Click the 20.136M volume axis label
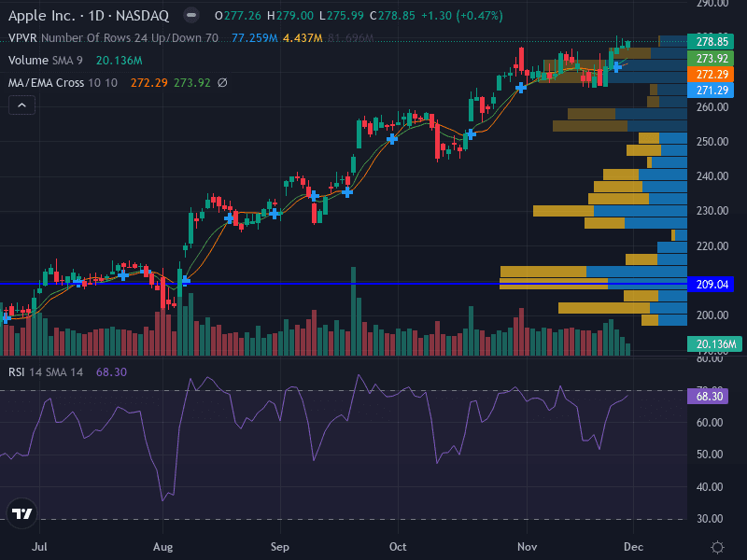This screenshot has height=560, width=747. (x=714, y=343)
